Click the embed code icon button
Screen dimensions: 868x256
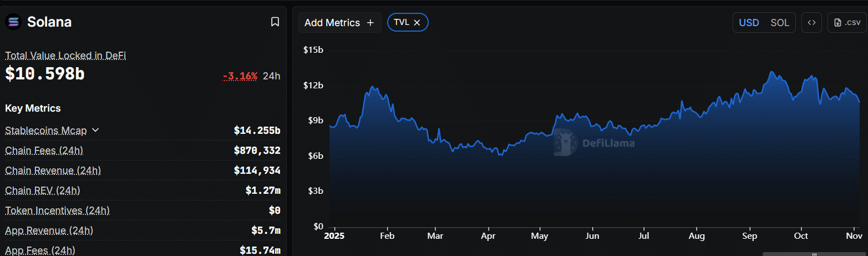click(x=811, y=23)
